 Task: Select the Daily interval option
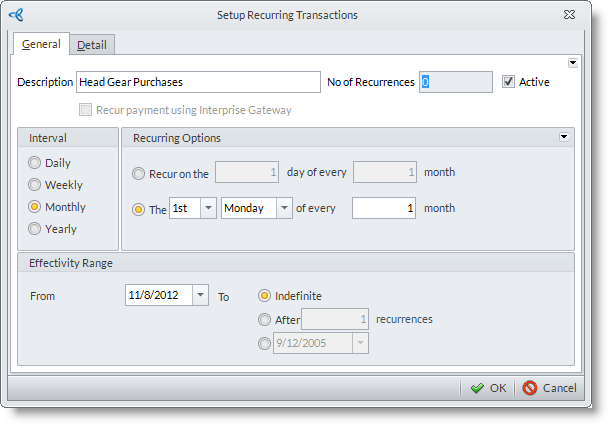[36, 163]
